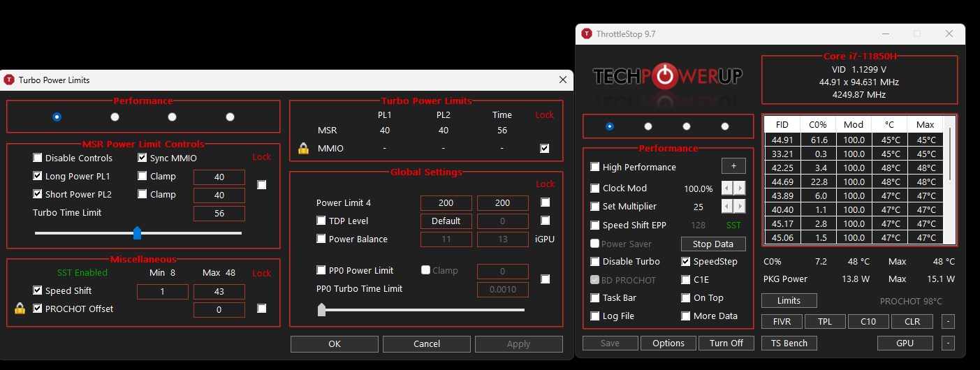980x370 pixels.
Task: Enable the Set Multiplier checkbox
Action: pos(595,206)
